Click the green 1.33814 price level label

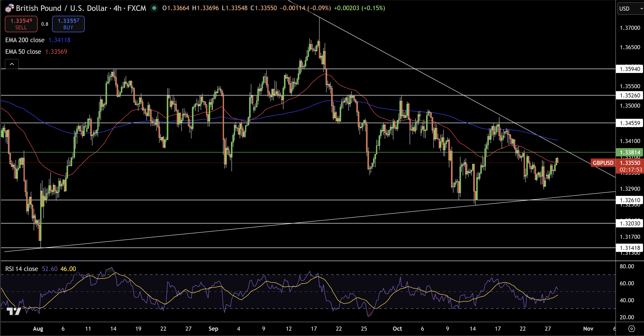[x=629, y=152]
